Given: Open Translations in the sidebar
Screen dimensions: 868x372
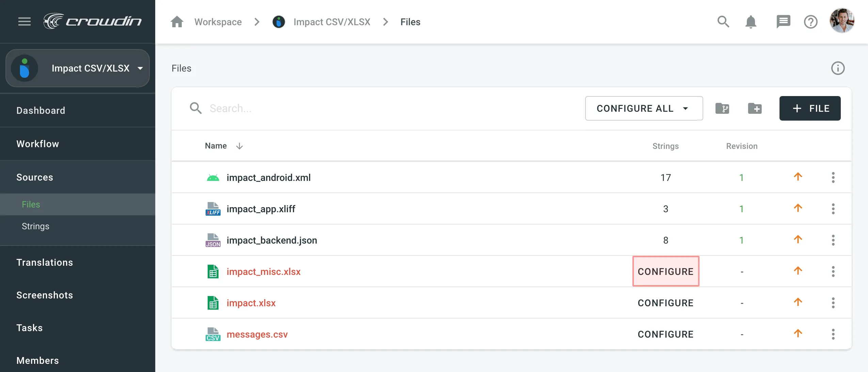Looking at the screenshot, I should 45,262.
